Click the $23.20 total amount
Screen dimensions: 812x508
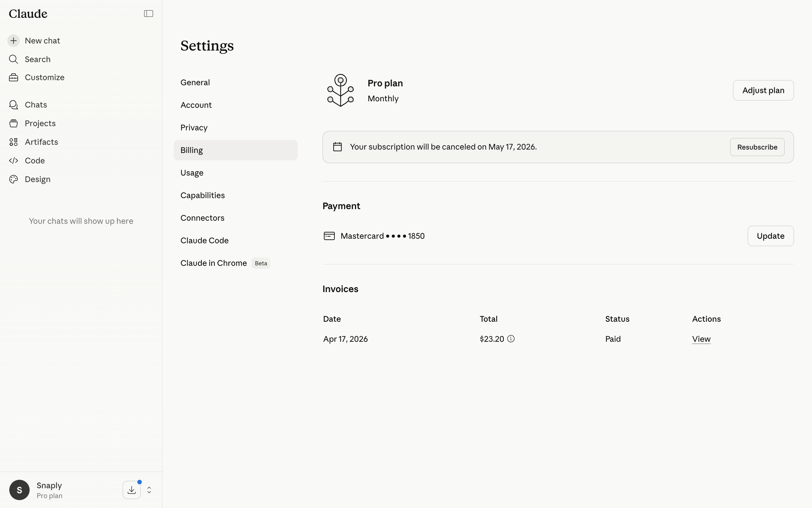(492, 339)
